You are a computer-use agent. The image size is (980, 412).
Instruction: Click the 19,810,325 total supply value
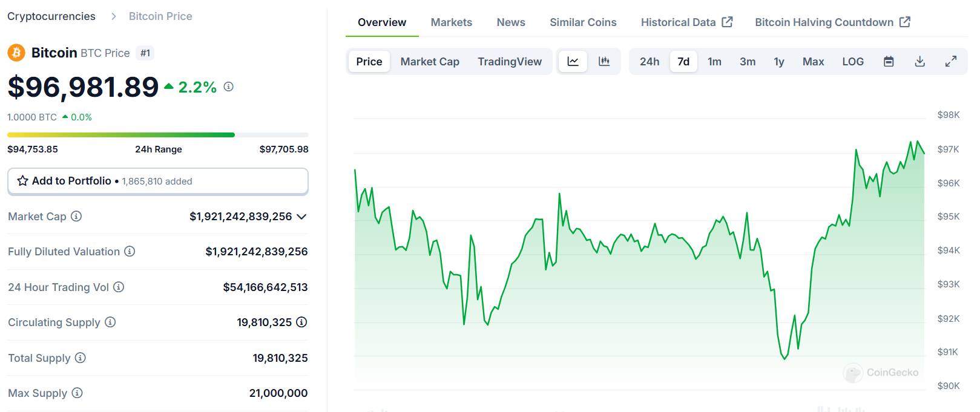280,358
